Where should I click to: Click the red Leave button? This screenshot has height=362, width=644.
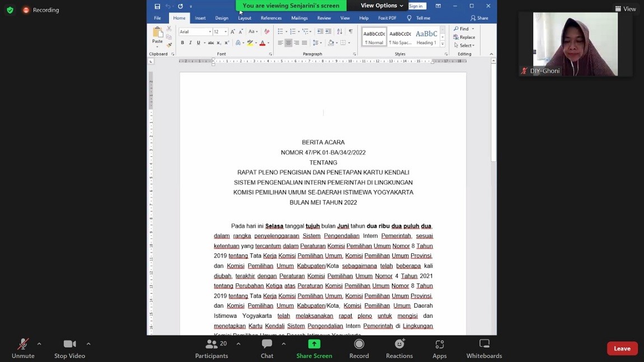[622, 349]
